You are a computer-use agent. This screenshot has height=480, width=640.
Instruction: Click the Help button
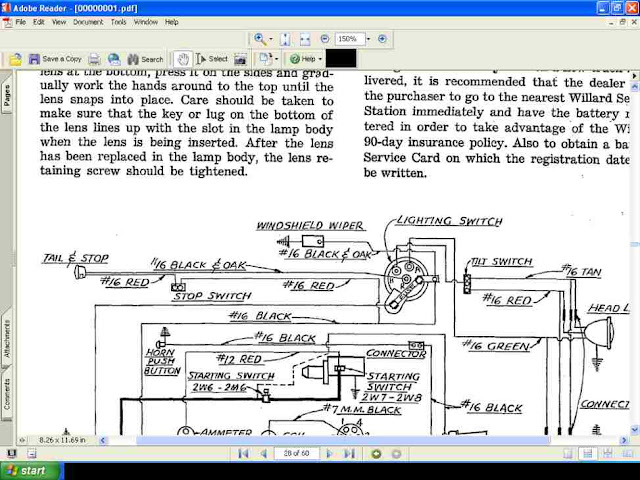coord(303,59)
